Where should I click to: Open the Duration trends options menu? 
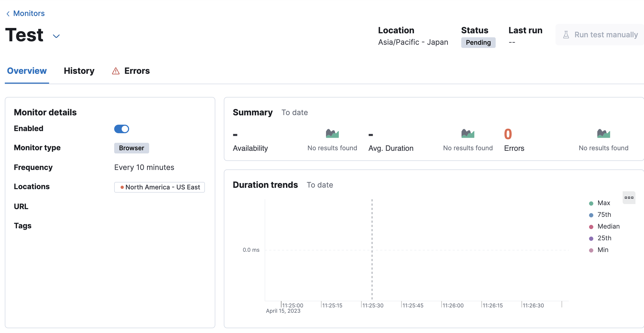point(629,197)
